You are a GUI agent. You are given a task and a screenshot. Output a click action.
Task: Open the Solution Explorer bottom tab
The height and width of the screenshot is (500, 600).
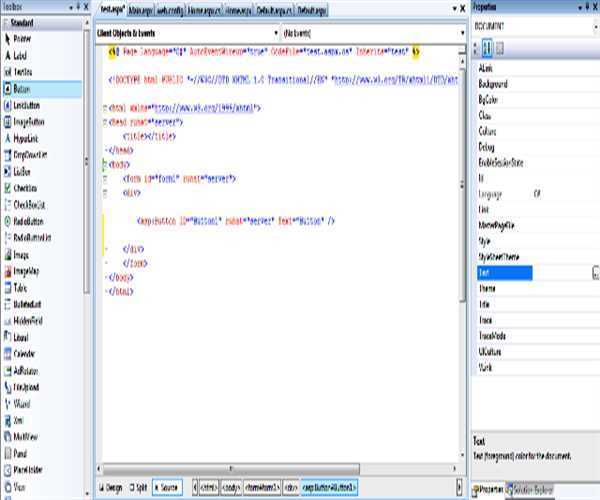pyautogui.click(x=530, y=490)
